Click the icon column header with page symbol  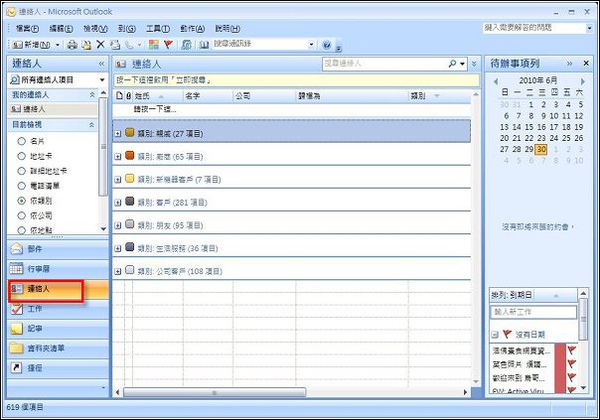[119, 96]
